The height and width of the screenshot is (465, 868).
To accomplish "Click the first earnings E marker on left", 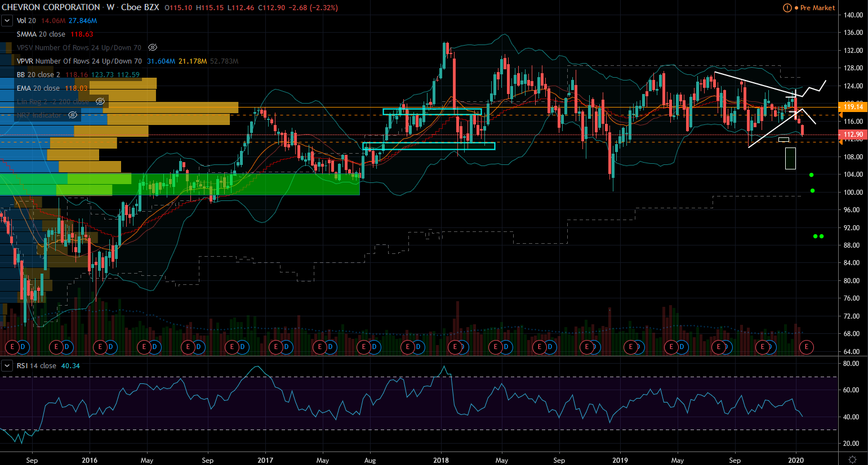I will tap(12, 347).
